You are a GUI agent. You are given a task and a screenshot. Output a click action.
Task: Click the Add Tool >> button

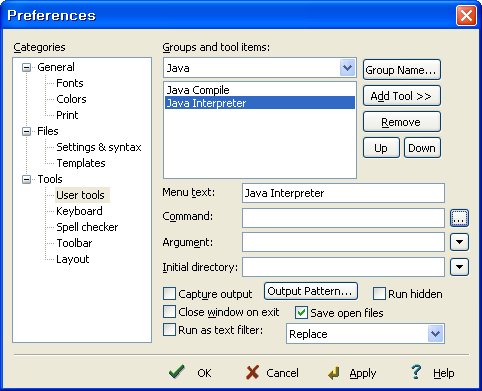click(402, 96)
